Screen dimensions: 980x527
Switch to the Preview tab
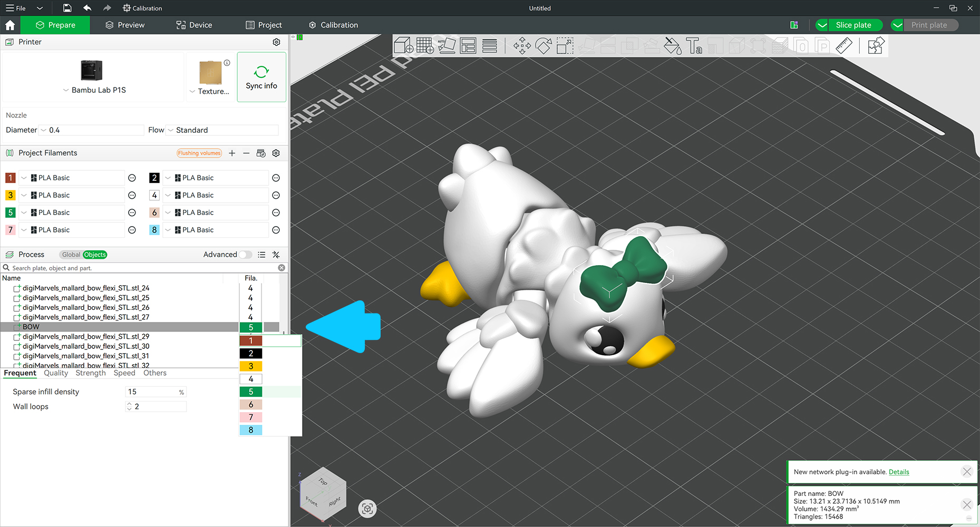click(125, 25)
